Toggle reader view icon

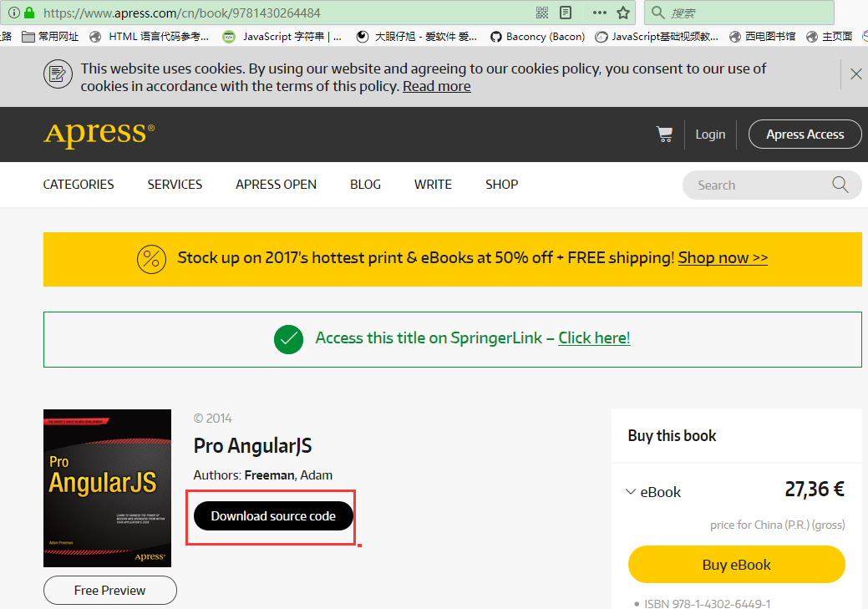point(566,13)
